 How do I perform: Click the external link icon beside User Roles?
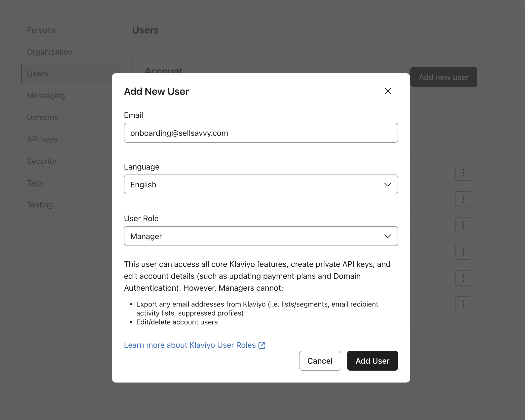point(262,345)
